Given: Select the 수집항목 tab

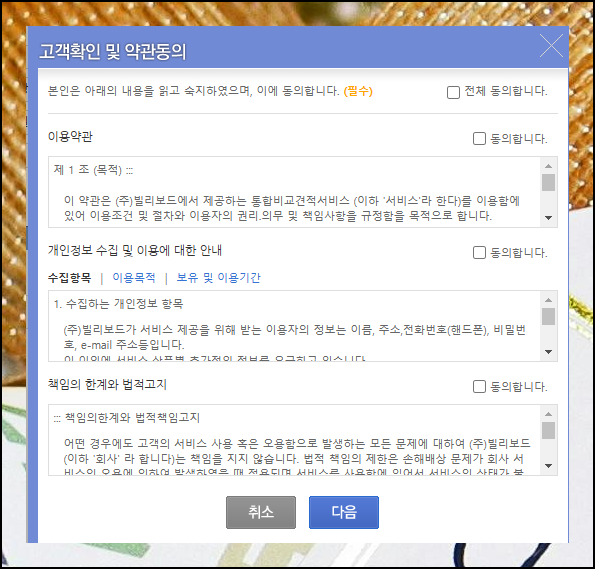Looking at the screenshot, I should (x=69, y=278).
